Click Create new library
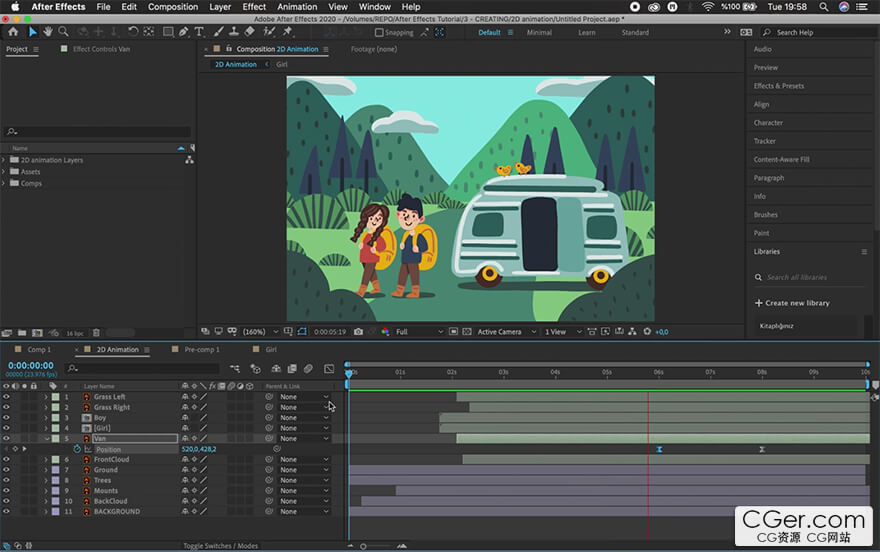Image resolution: width=880 pixels, height=552 pixels. click(797, 303)
